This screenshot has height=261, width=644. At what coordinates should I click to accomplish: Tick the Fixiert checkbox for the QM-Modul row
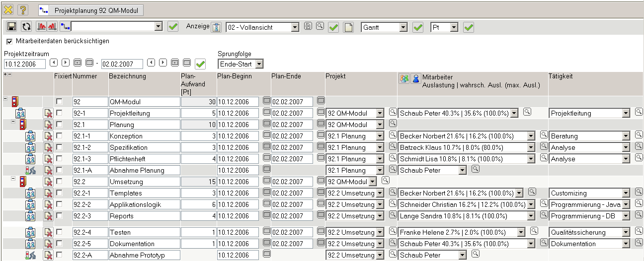[59, 101]
